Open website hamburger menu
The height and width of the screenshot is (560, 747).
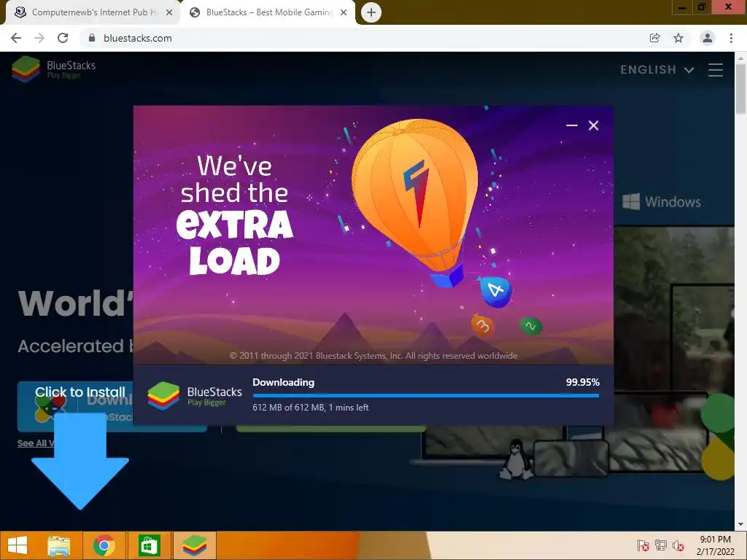coord(715,70)
